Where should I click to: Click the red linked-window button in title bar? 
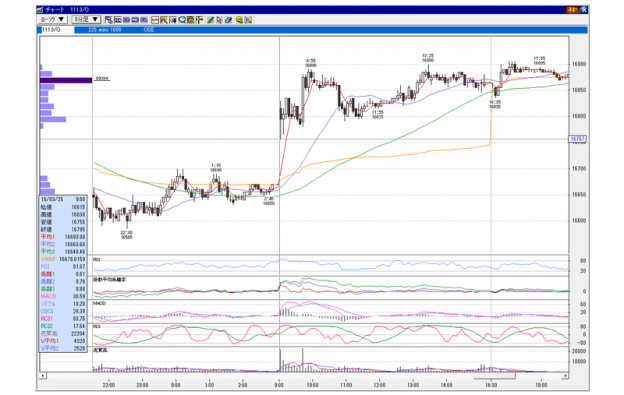pos(572,10)
